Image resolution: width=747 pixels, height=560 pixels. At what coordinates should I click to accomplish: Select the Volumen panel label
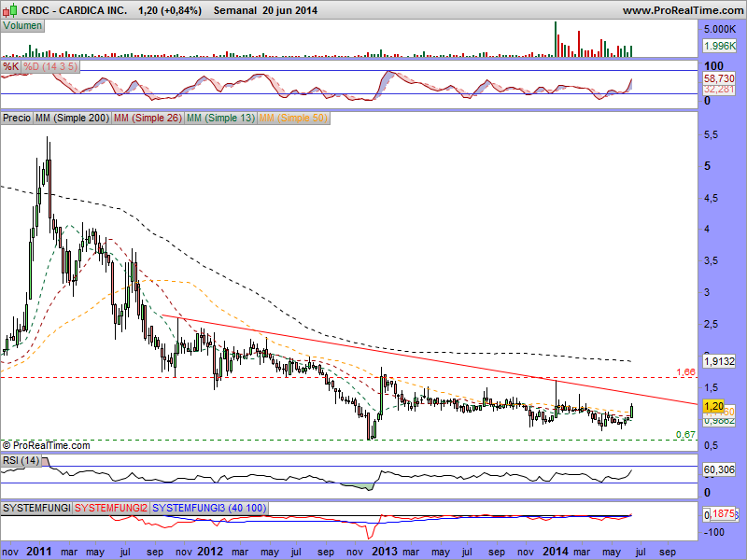point(22,25)
